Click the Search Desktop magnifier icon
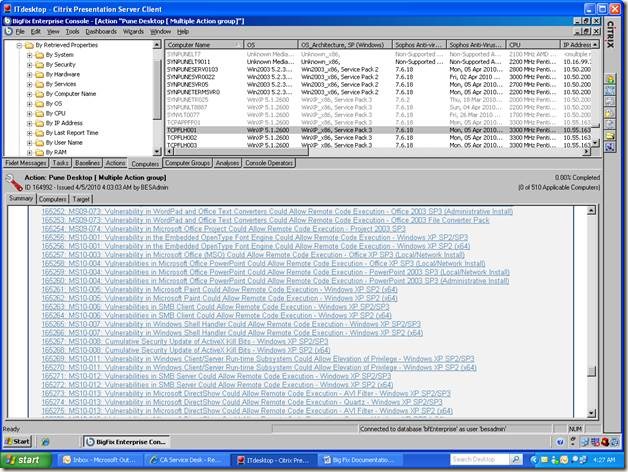 point(516,460)
